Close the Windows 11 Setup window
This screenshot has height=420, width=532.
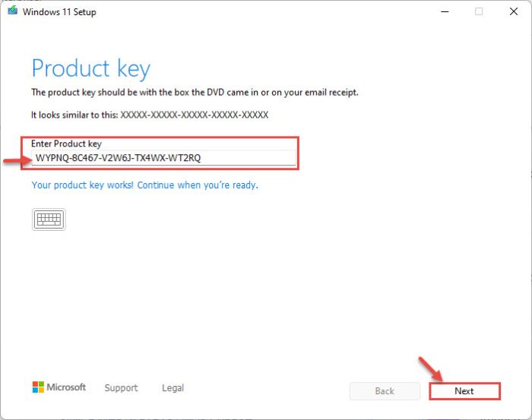[514, 12]
